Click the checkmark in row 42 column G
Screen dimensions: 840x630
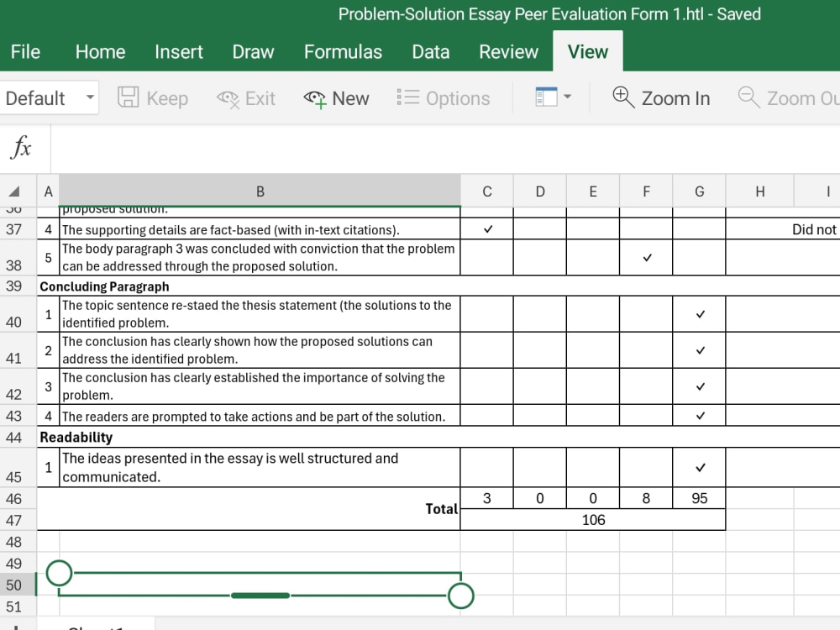pyautogui.click(x=701, y=386)
